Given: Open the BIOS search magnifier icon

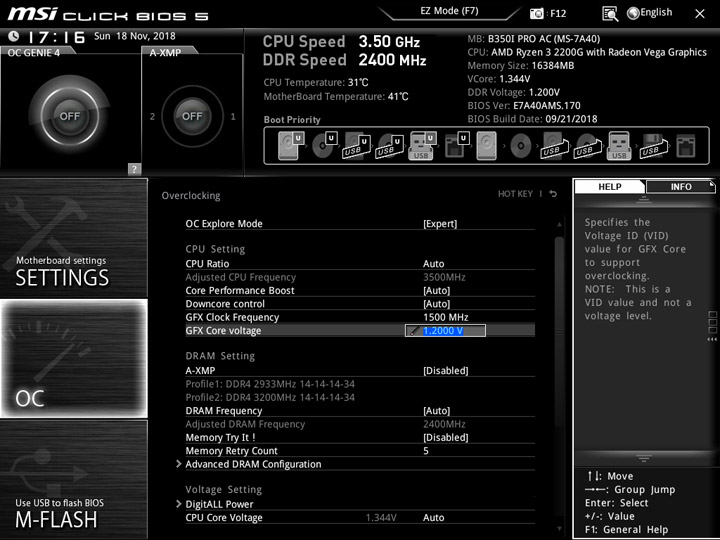Looking at the screenshot, I should pyautogui.click(x=610, y=14).
